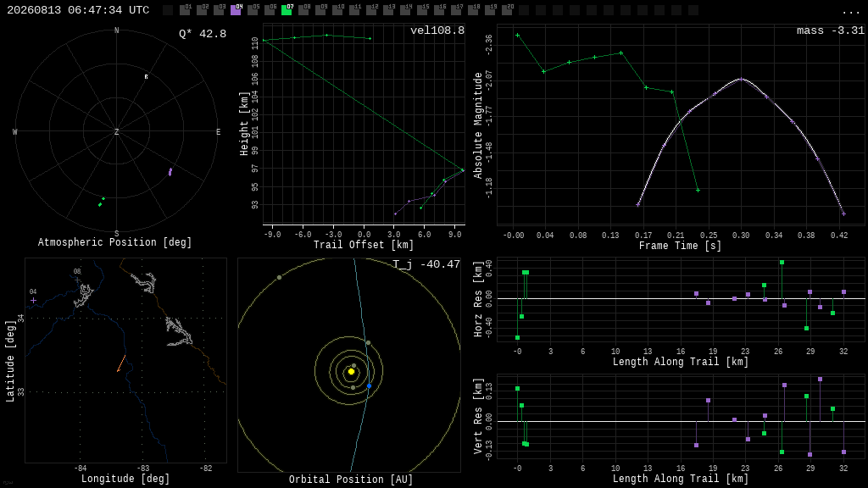868x488 pixels.
Task: Click the purple meteor track in polar plot
Action: click(170, 172)
